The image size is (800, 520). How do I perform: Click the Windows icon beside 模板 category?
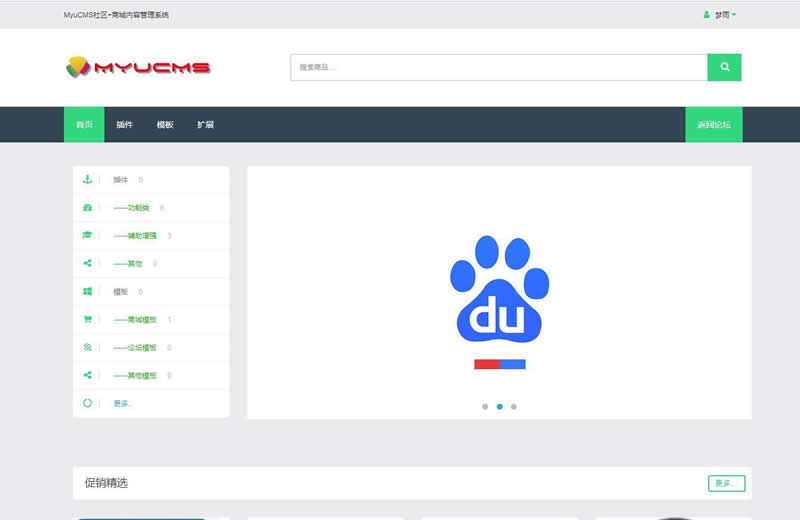87,291
